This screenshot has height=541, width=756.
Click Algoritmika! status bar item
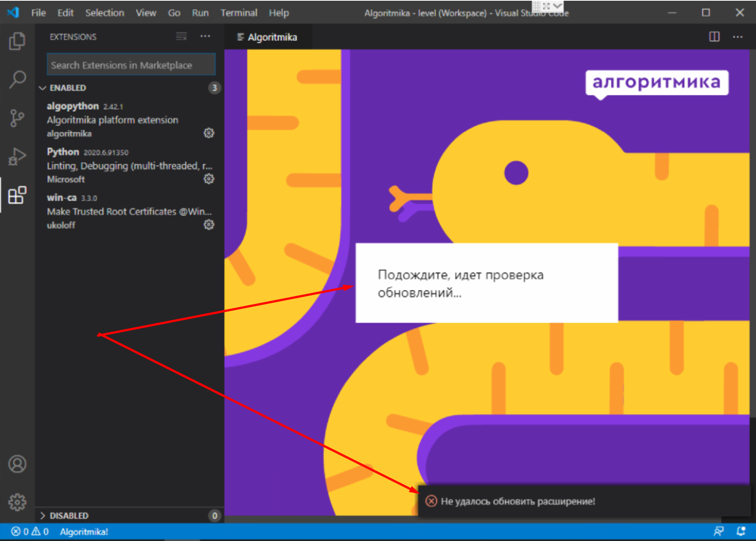pyautogui.click(x=84, y=532)
